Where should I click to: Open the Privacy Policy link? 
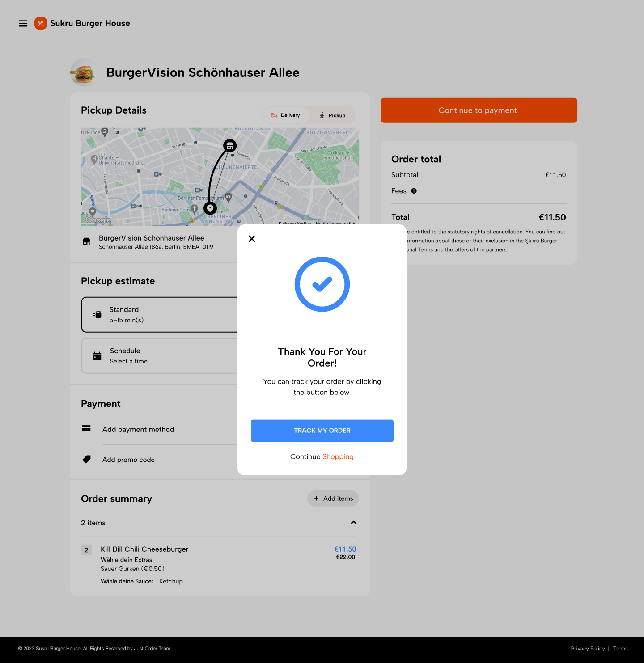(588, 649)
